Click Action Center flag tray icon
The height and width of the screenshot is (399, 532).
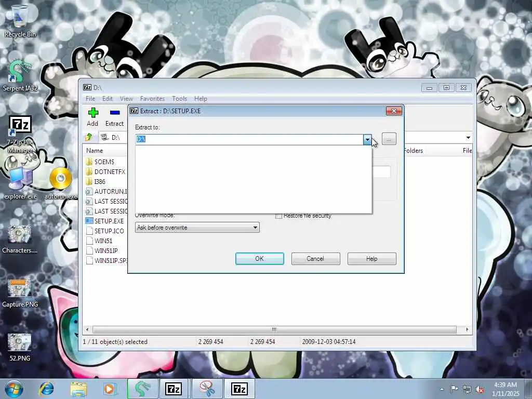click(x=454, y=389)
